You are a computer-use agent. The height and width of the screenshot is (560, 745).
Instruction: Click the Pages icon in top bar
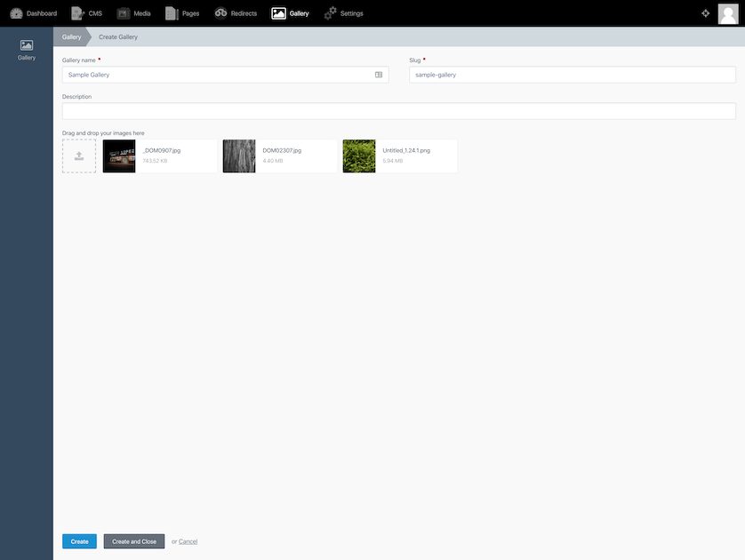tap(172, 13)
